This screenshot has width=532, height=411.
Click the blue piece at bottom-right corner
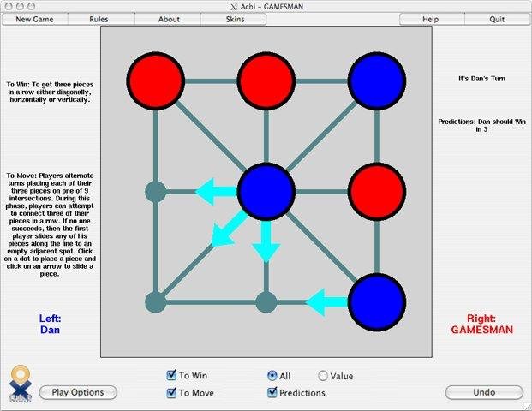(377, 302)
